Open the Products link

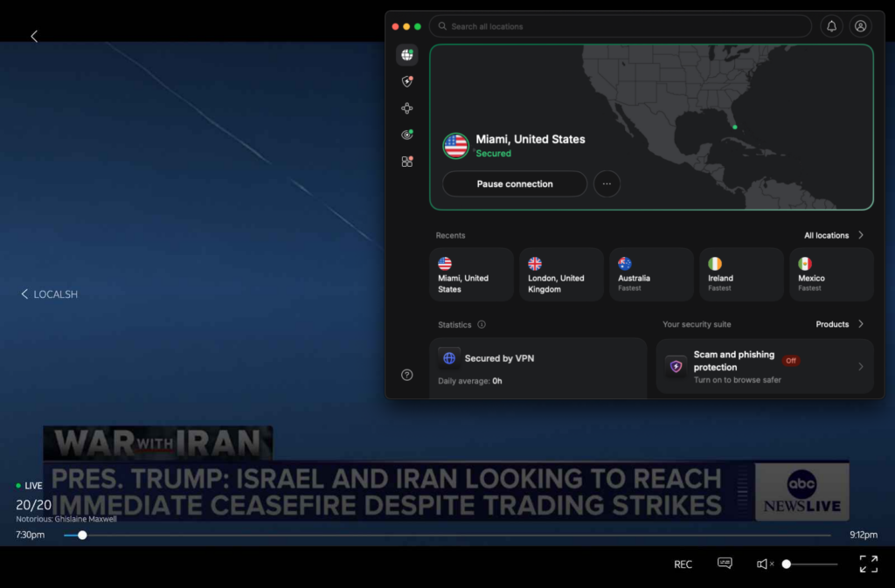tap(832, 324)
